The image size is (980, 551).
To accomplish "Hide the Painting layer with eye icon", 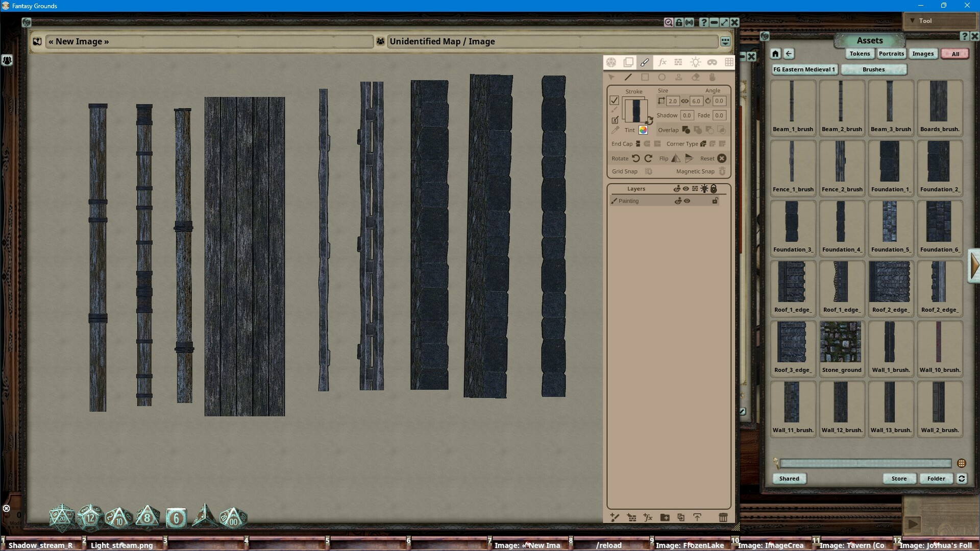I will point(687,201).
